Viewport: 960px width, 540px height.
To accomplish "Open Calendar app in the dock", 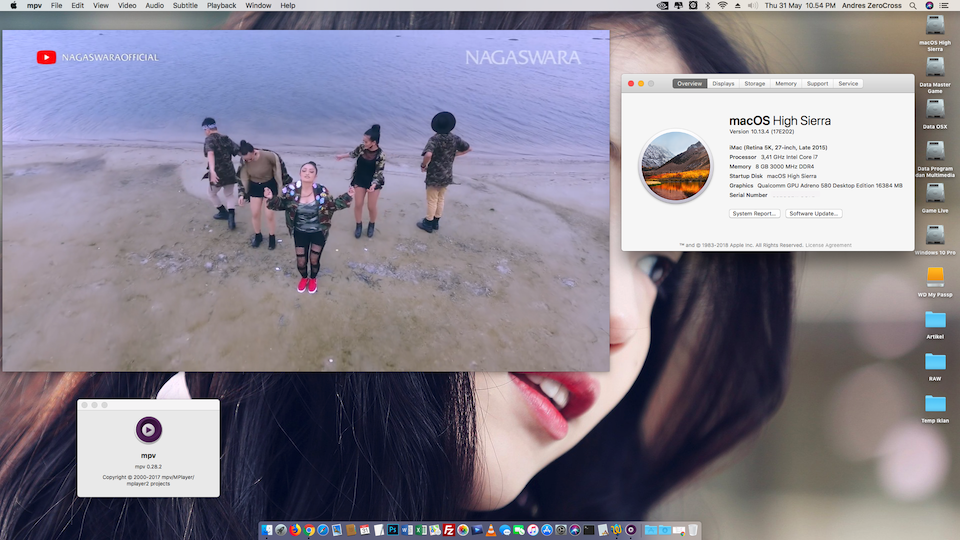I will [x=365, y=530].
